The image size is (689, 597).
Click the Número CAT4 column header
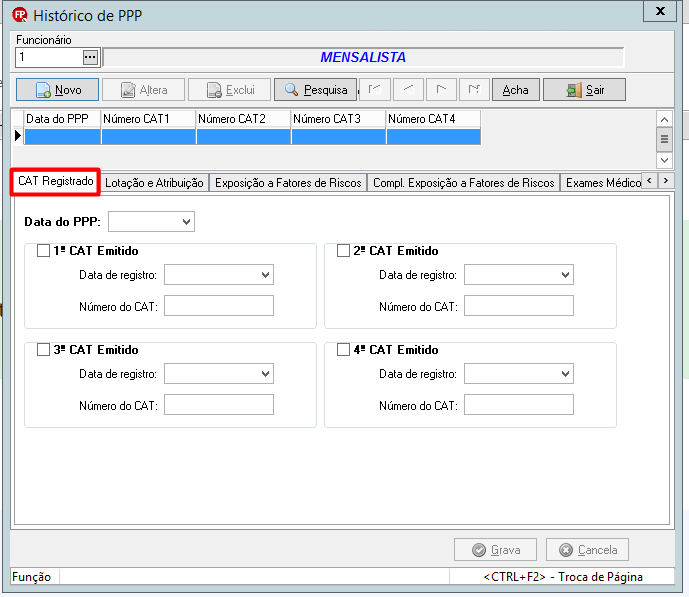pyautogui.click(x=433, y=119)
